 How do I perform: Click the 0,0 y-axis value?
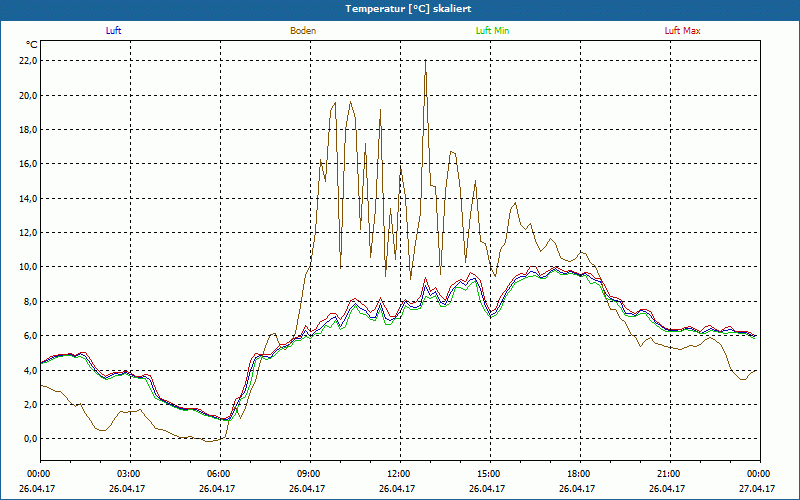click(x=31, y=439)
